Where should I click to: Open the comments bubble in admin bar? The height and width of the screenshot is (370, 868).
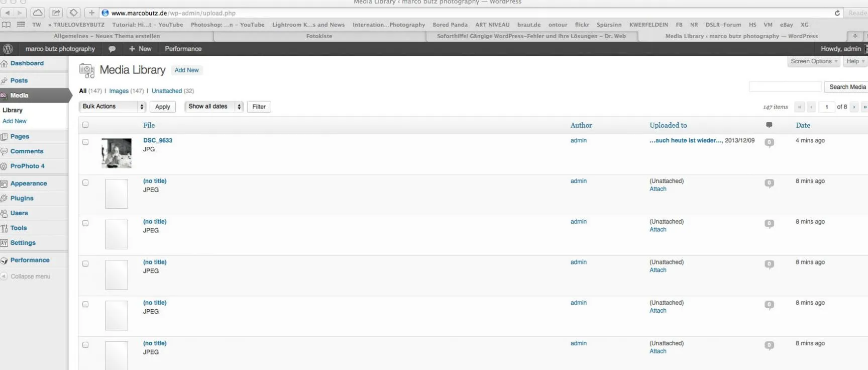click(x=112, y=49)
